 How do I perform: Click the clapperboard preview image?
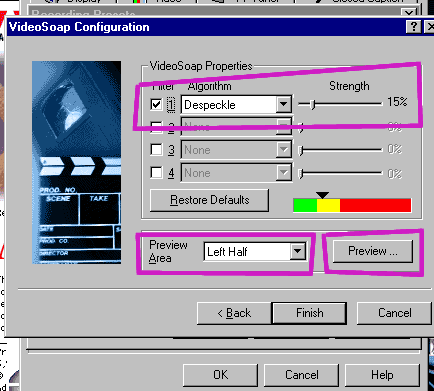click(77, 162)
